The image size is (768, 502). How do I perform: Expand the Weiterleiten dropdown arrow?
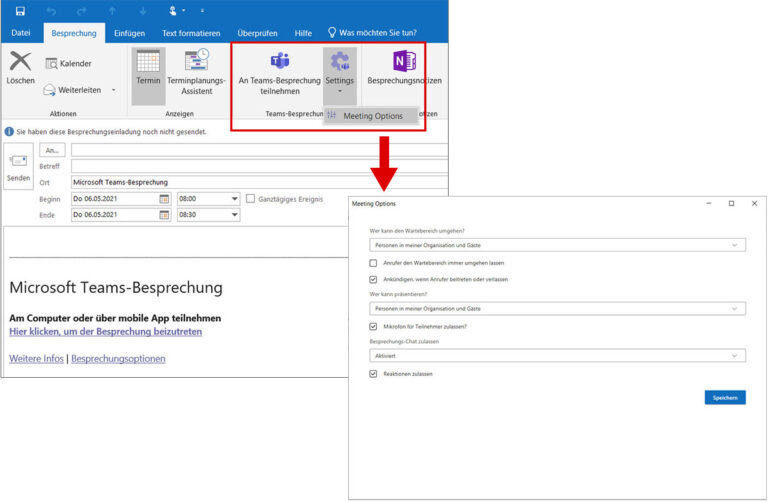tap(114, 90)
